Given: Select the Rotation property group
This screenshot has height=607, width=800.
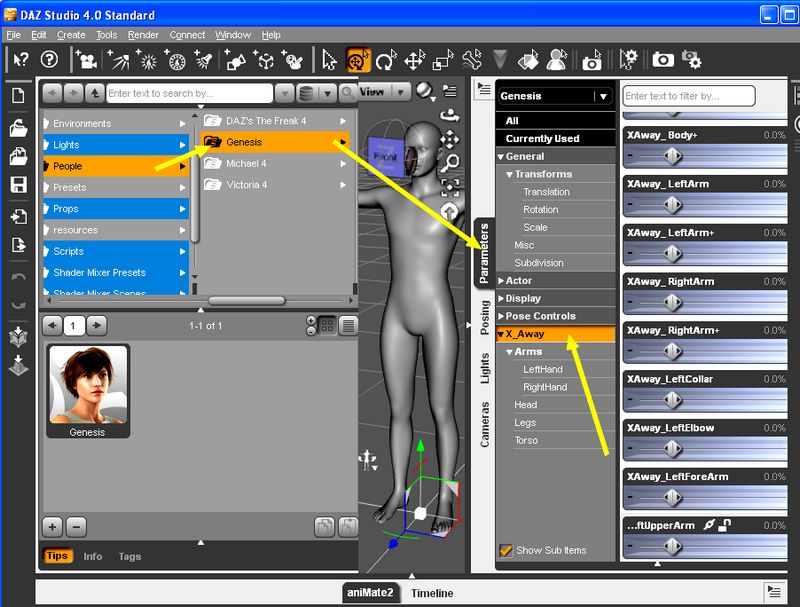Looking at the screenshot, I should coord(540,210).
